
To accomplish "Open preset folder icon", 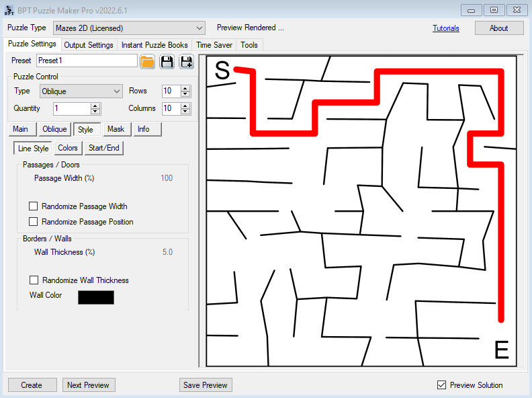I will (x=147, y=61).
